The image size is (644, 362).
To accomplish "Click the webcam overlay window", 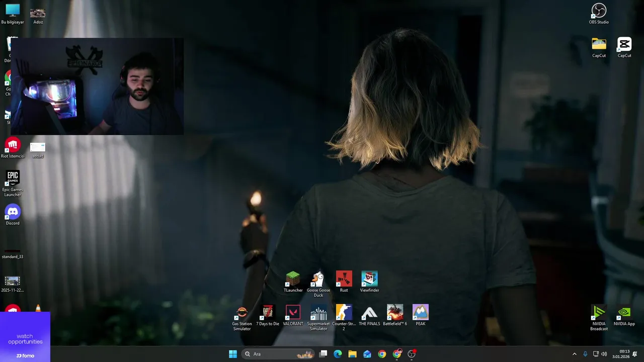I will (x=97, y=86).
